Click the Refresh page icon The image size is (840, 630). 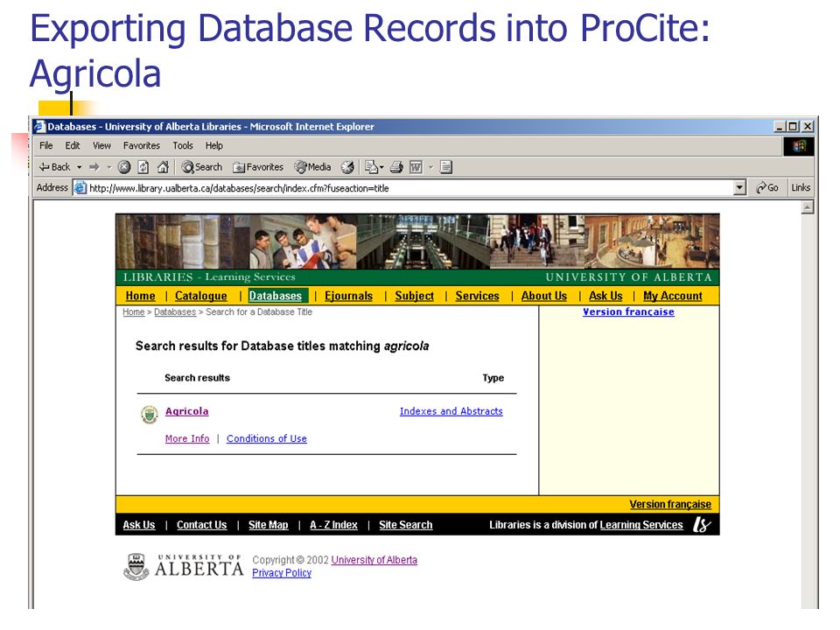143,167
